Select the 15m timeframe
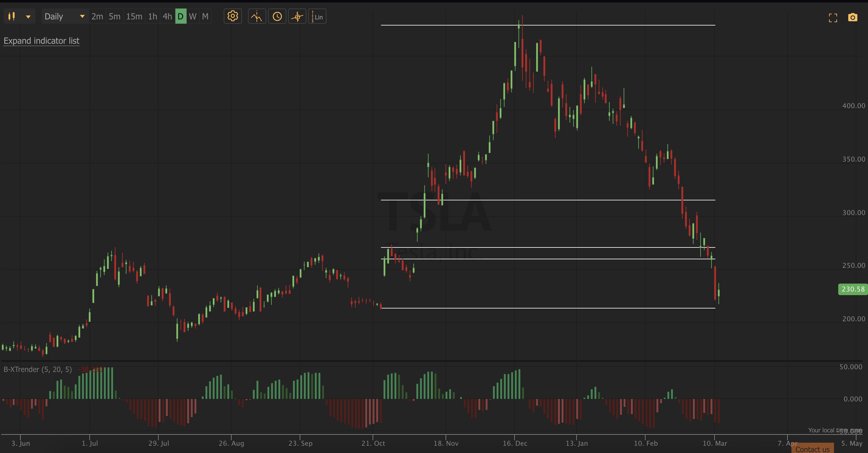Viewport: 868px width, 453px height. (134, 16)
